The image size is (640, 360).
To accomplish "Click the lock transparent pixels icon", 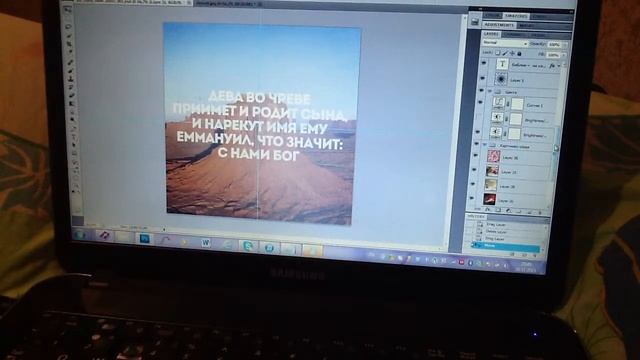I will [x=498, y=53].
